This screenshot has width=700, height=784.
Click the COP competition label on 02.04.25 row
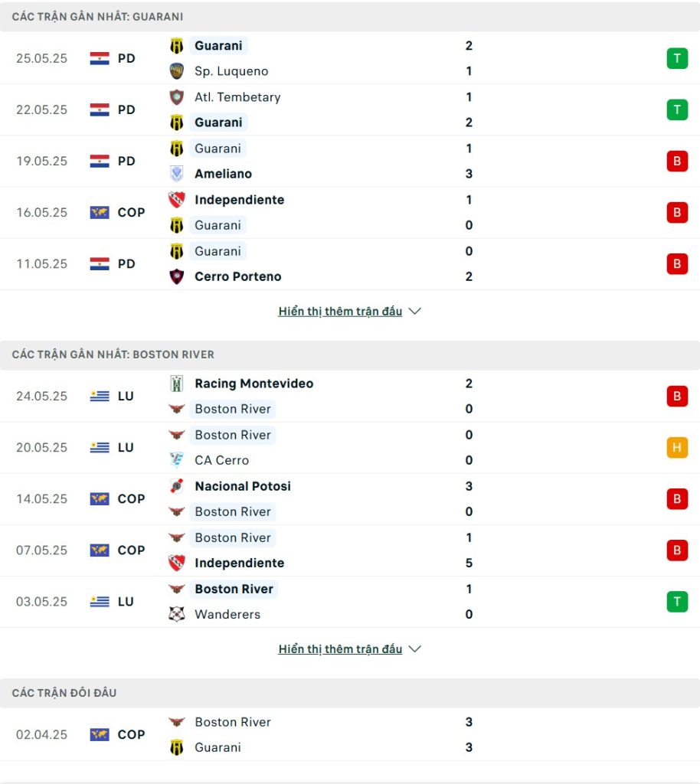click(131, 734)
